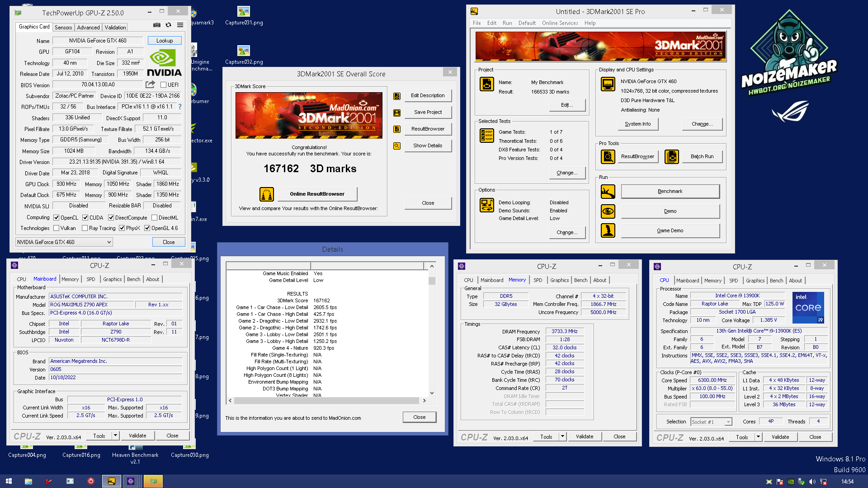Image resolution: width=868 pixels, height=488 pixels.
Task: Toggle the UEFI checkbox in GPU-Z
Action: pyautogui.click(x=164, y=84)
